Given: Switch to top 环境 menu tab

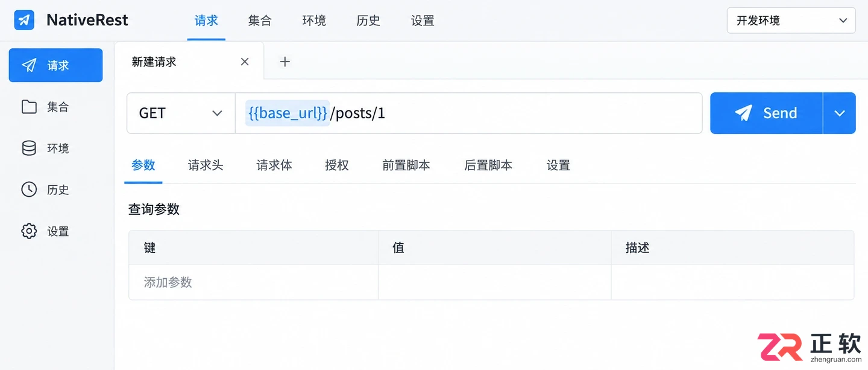Looking at the screenshot, I should pyautogui.click(x=314, y=21).
